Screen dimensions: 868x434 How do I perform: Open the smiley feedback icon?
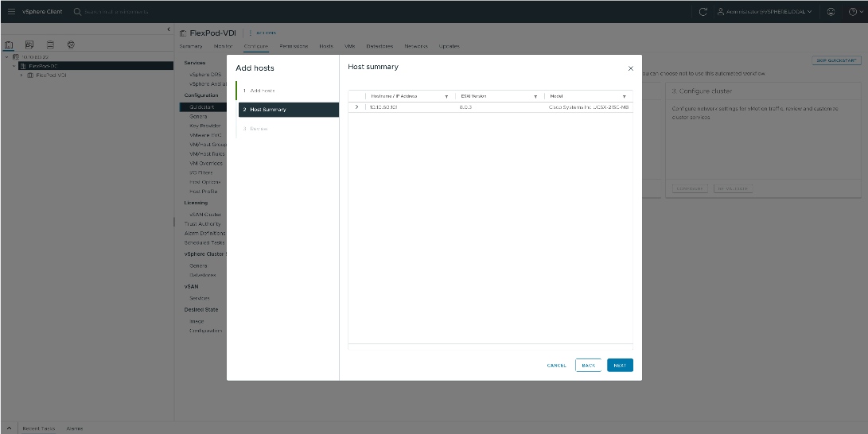(x=831, y=12)
